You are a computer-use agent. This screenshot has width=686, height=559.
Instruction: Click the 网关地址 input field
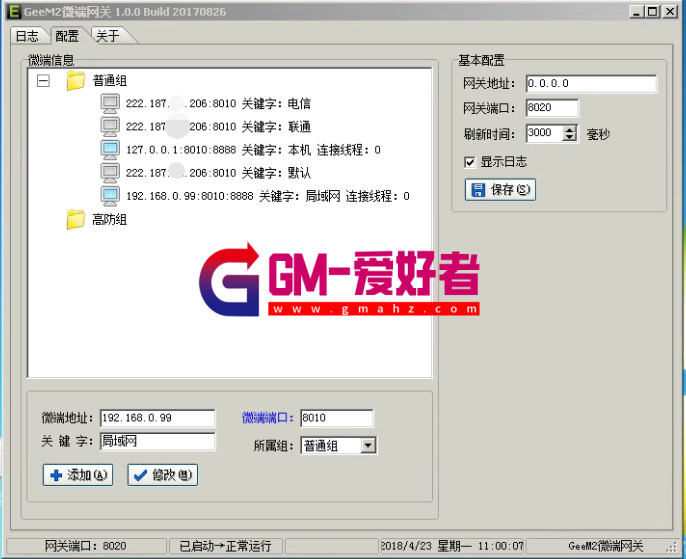(591, 84)
